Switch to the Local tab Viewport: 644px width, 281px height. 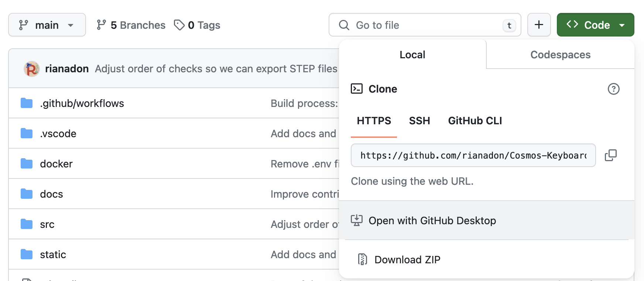412,55
